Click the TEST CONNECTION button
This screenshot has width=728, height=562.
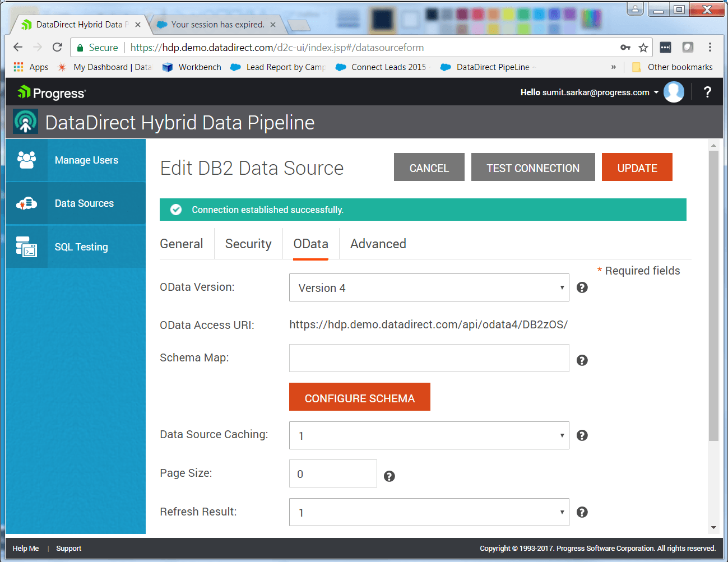(x=532, y=167)
